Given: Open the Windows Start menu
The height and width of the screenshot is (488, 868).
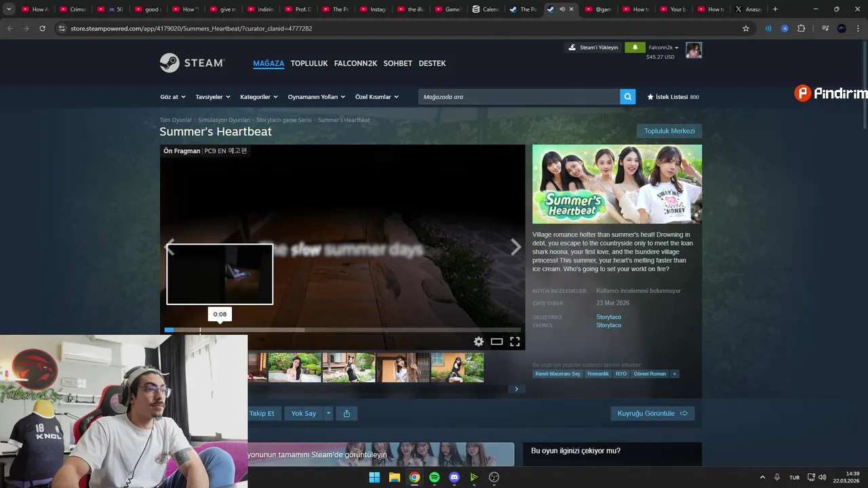Looking at the screenshot, I should [x=374, y=477].
